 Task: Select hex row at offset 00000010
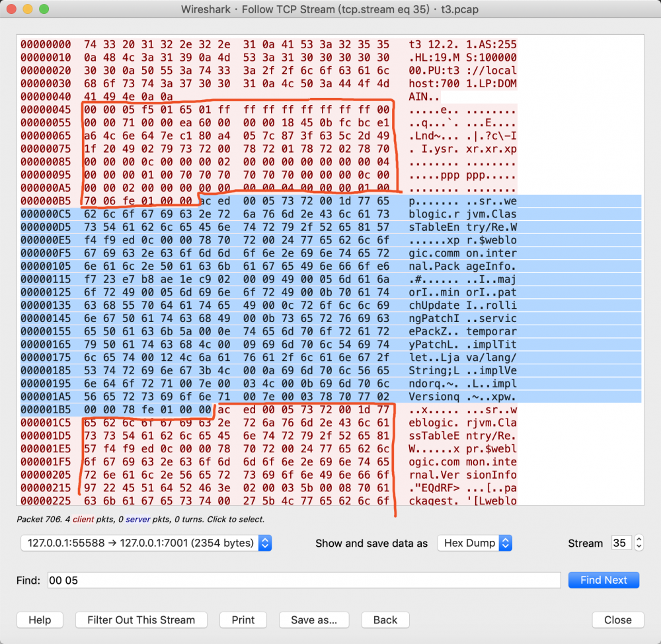click(268, 58)
